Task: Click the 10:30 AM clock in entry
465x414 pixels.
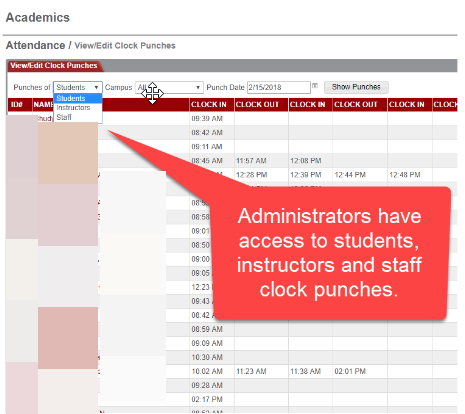Action: pos(207,357)
